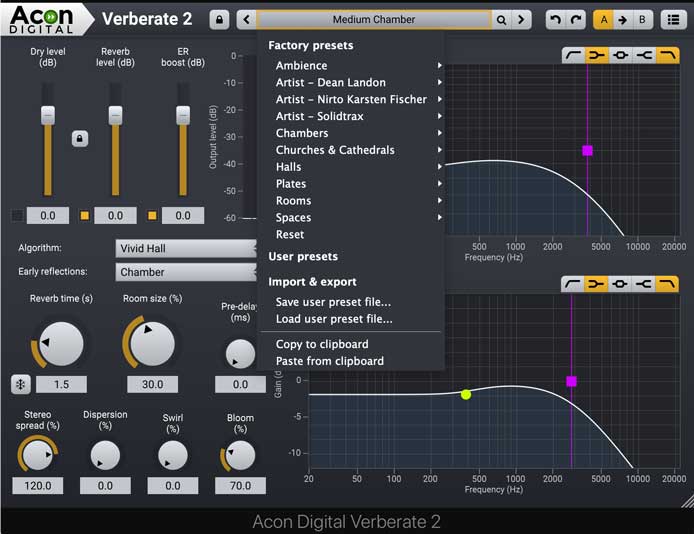Open the Early reflections Chamber dropdown
This screenshot has height=534, width=694.
(187, 272)
